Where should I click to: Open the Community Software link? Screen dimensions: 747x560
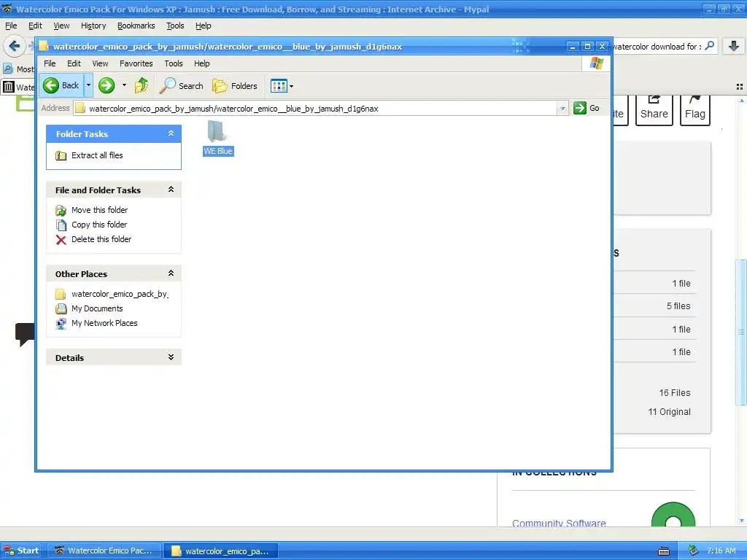click(559, 524)
